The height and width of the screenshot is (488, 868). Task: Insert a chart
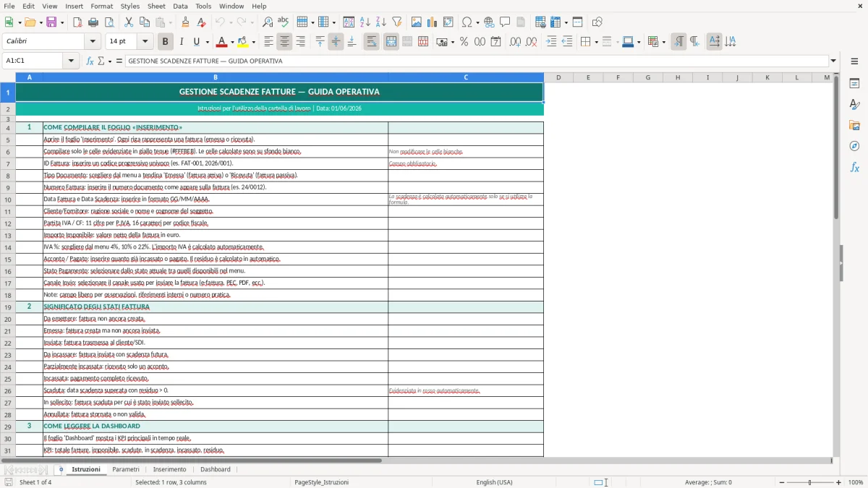tap(433, 22)
